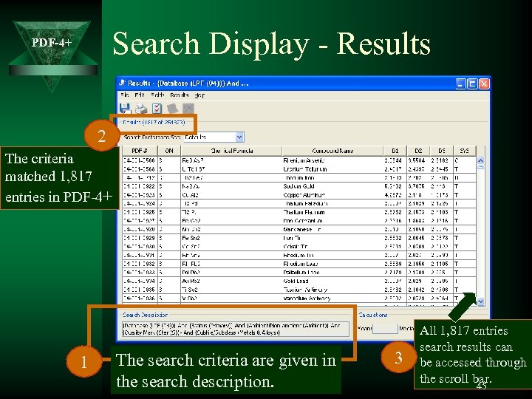Open the Fields menu
Image resolution: width=532 pixels, height=399 pixels.
[157, 95]
